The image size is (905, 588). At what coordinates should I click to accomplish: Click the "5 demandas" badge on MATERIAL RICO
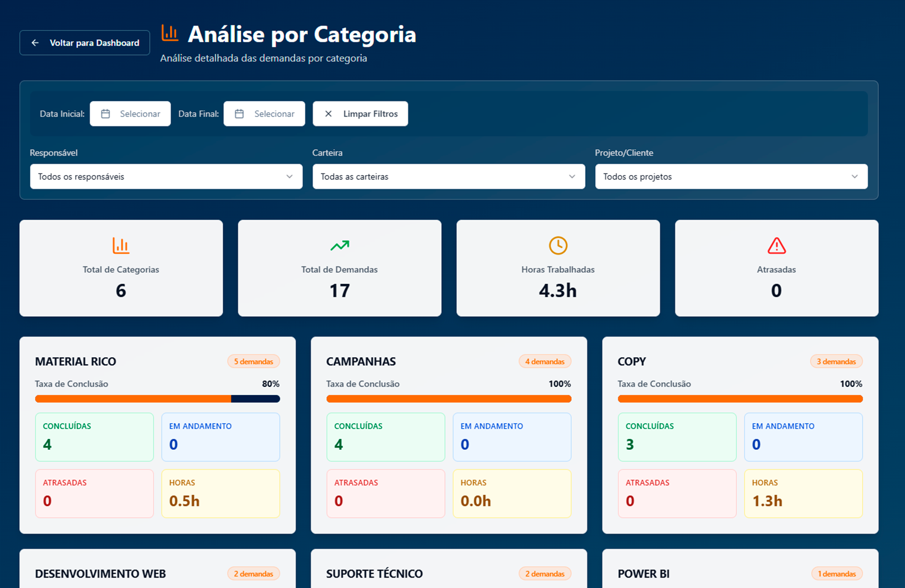point(253,361)
